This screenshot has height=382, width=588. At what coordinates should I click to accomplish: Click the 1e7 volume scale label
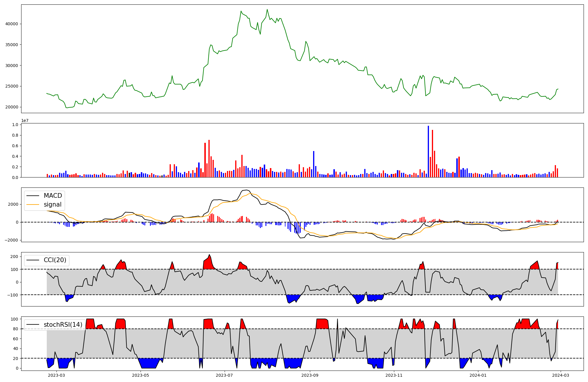tap(25, 120)
